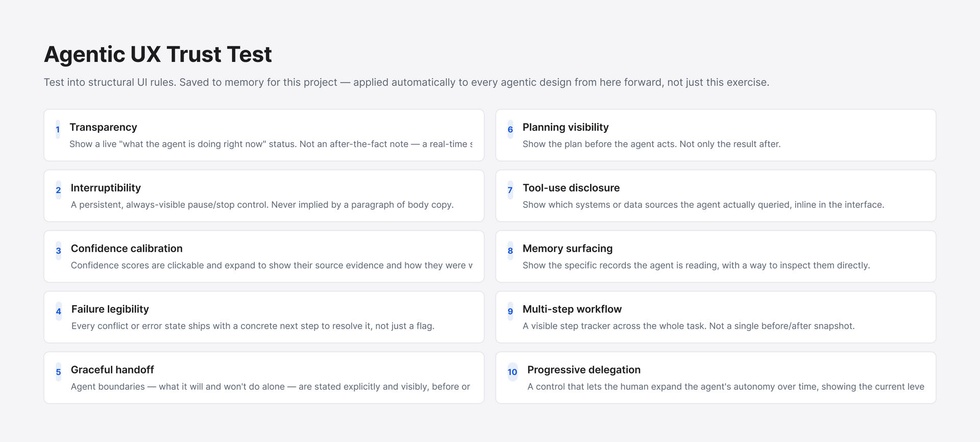Image resolution: width=980 pixels, height=442 pixels.
Task: Click the description about conflict or error state
Action: point(253,326)
